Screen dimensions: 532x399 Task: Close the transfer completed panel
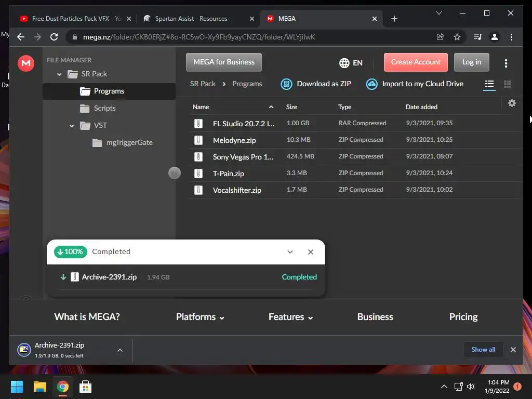311,252
